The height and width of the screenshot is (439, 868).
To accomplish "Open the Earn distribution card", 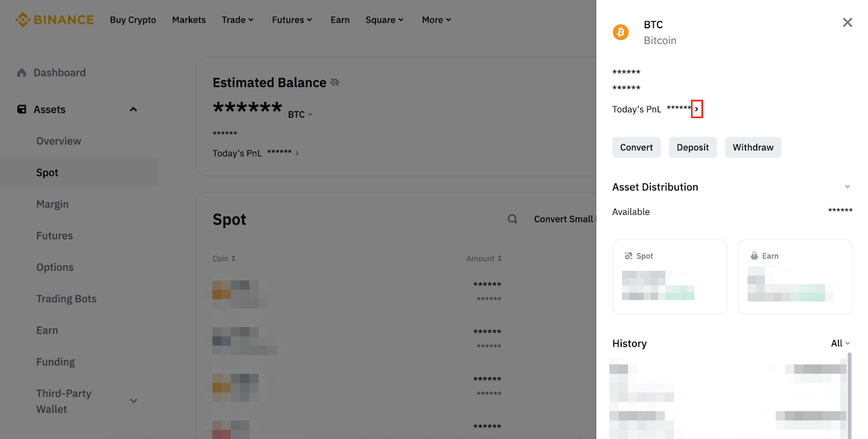I will pyautogui.click(x=795, y=277).
